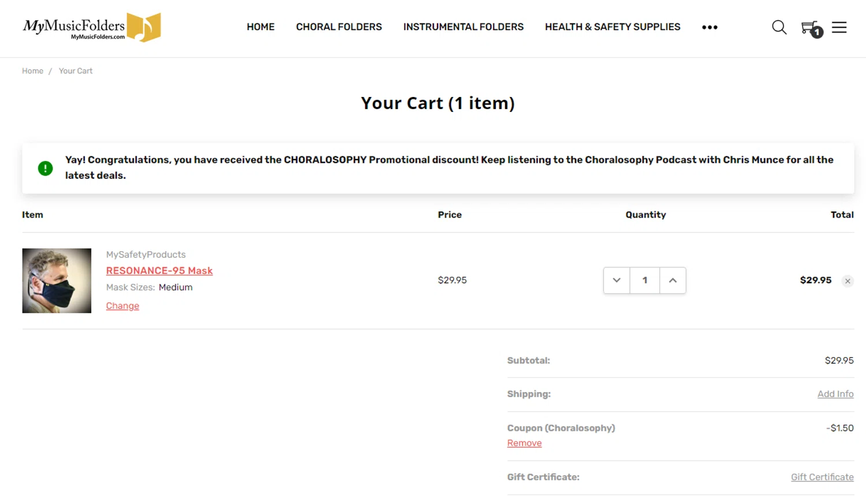Click the mask product thumbnail
This screenshot has width=866, height=504.
coord(57,281)
